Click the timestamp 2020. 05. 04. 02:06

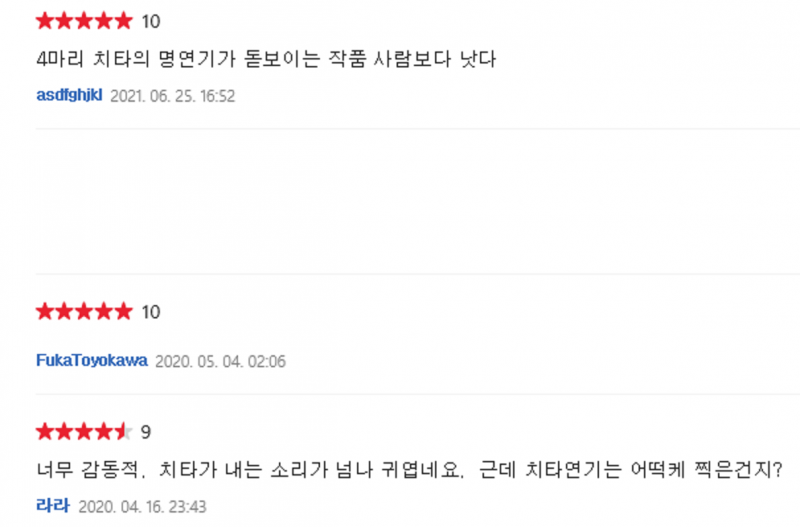220,361
